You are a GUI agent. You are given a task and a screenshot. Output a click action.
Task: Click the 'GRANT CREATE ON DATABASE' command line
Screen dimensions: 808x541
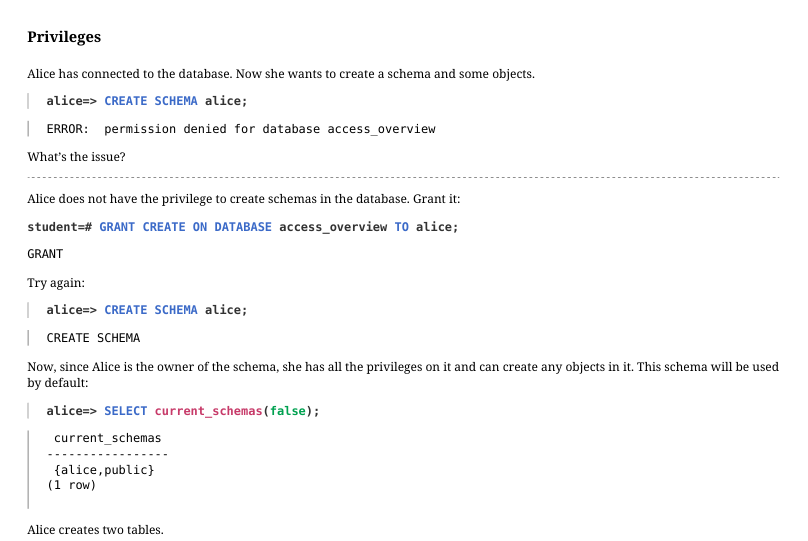[x=242, y=227]
